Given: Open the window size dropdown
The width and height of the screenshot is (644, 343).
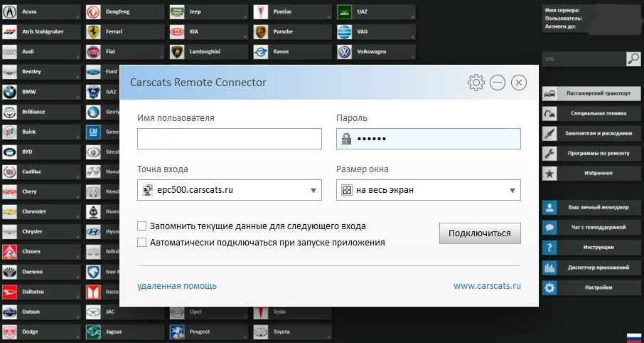Looking at the screenshot, I should coord(429,190).
